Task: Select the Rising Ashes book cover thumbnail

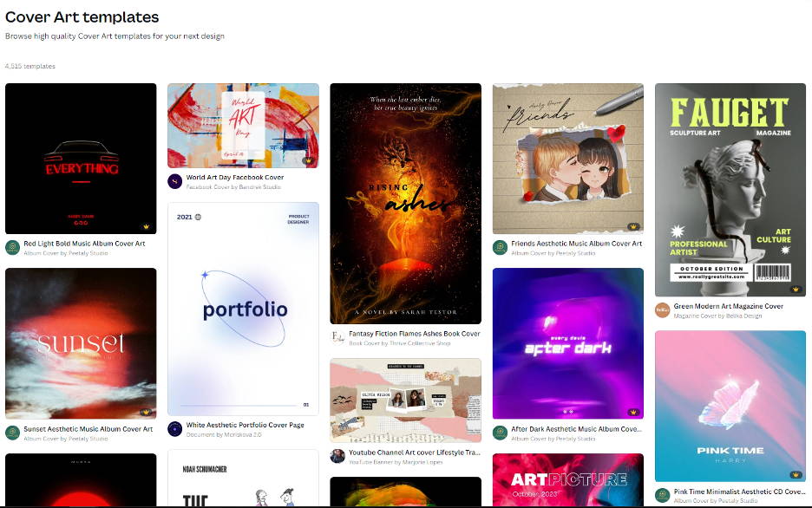Action: click(405, 204)
